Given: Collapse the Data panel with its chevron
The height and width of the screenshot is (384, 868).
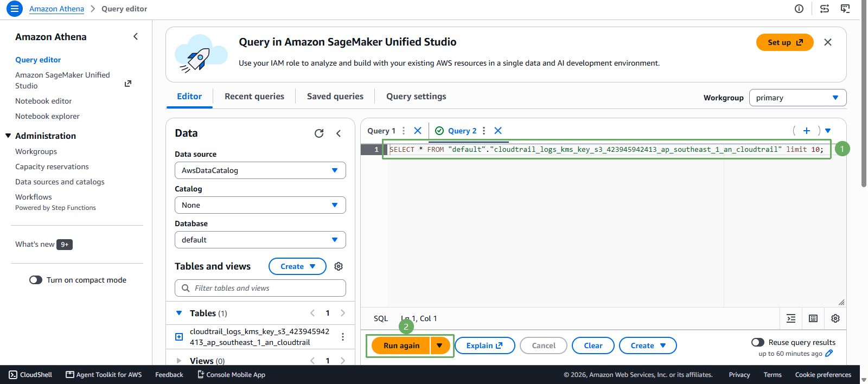Looking at the screenshot, I should pyautogui.click(x=339, y=133).
